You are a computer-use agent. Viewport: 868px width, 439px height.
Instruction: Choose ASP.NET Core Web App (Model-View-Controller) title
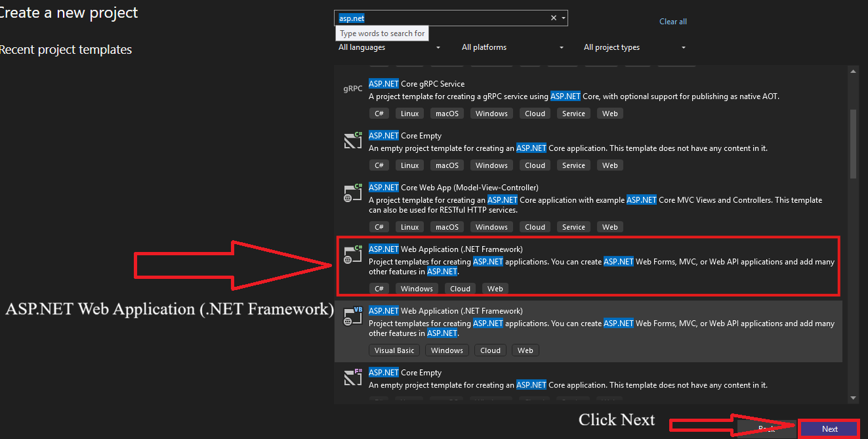pyautogui.click(x=453, y=188)
